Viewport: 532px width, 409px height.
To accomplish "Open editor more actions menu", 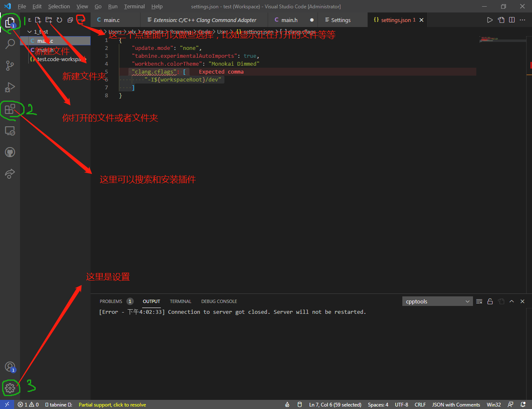I will (x=523, y=20).
